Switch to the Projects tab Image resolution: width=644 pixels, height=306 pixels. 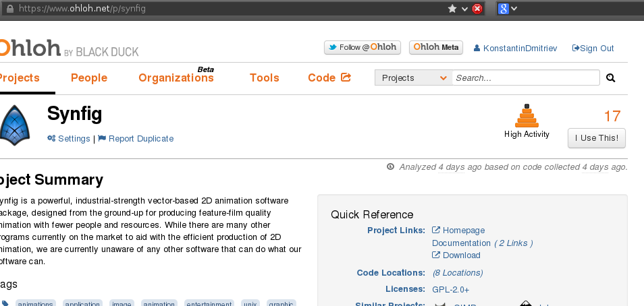[20, 78]
